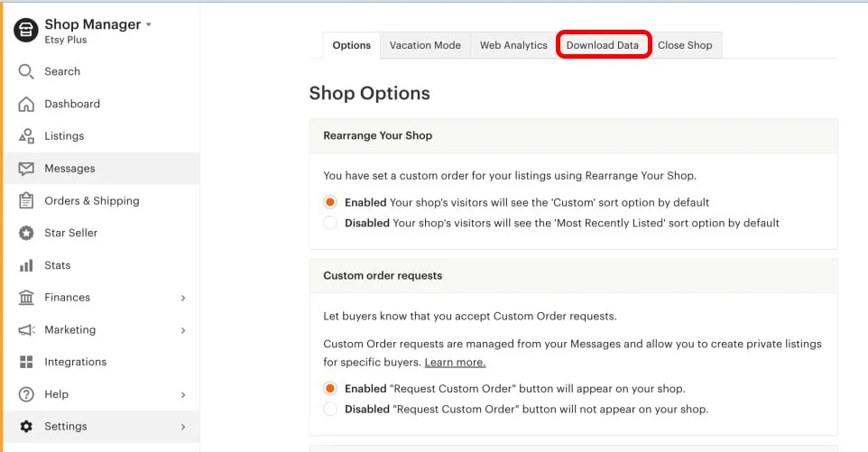Click the Learn more link
Image resolution: width=868 pixels, height=452 pixels.
pos(455,363)
